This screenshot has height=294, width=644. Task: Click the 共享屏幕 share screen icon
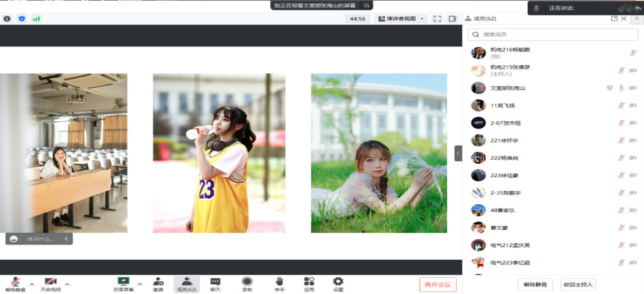pos(123,283)
